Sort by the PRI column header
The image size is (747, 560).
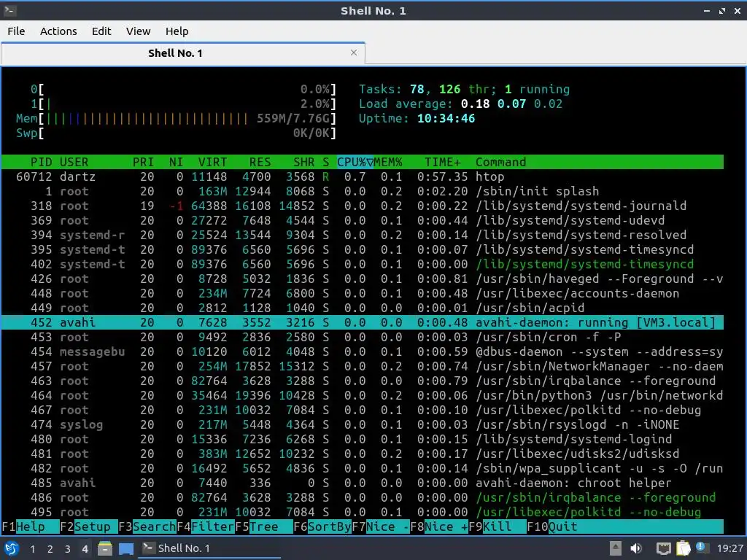click(x=143, y=162)
